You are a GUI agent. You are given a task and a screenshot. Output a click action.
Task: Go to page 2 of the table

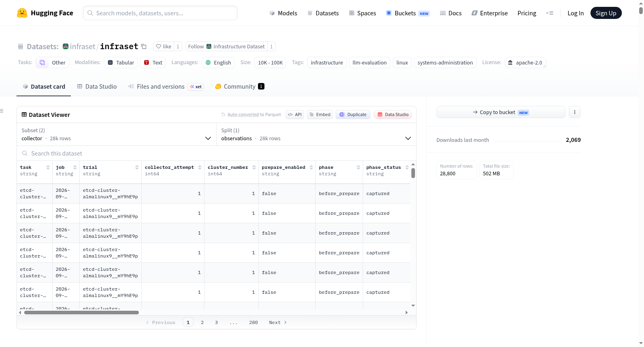[202, 322]
